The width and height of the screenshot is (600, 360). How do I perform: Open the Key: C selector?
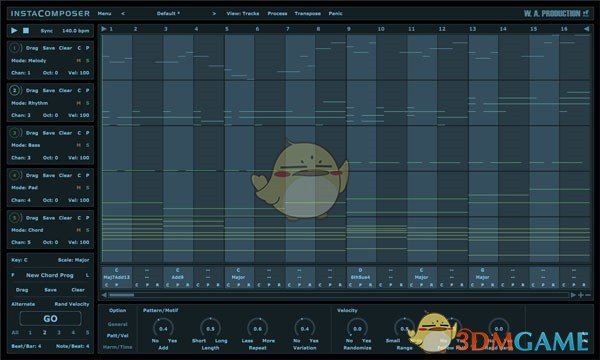[19, 260]
